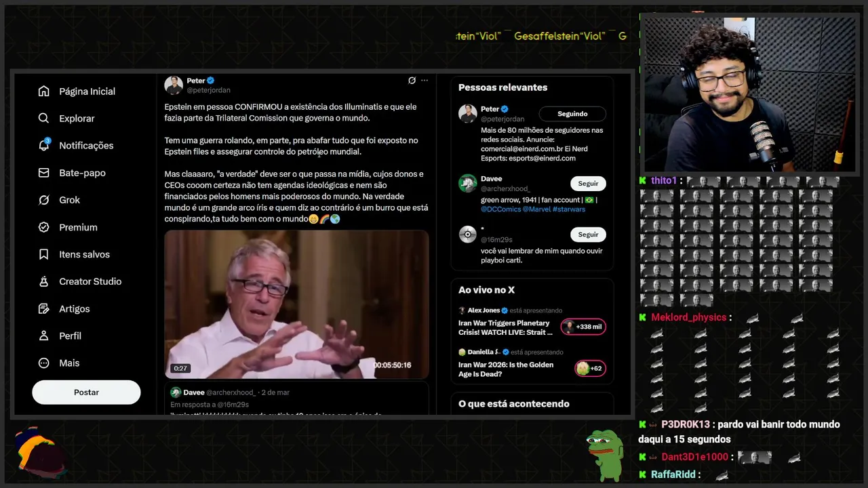The image size is (868, 488).
Task: Click the Meklord_physics username in chat
Action: 688,317
